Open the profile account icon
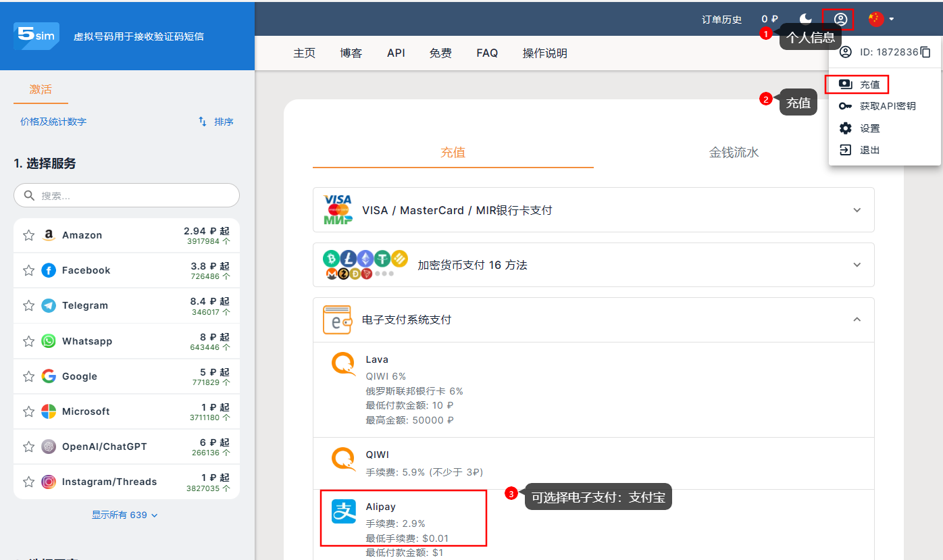943x560 pixels. tap(840, 20)
